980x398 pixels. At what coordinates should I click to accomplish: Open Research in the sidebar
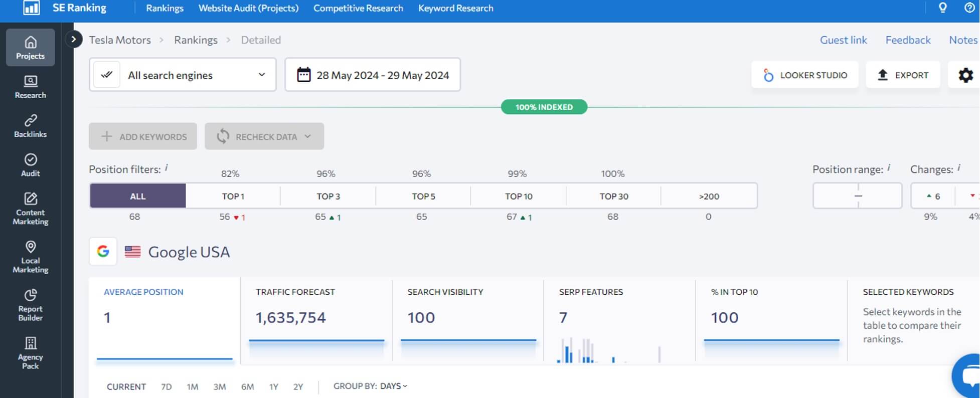31,87
